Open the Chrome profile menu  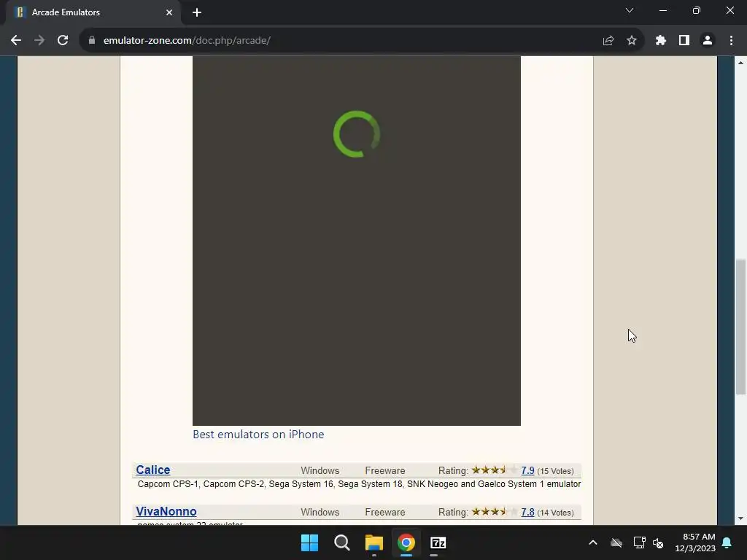pyautogui.click(x=708, y=41)
